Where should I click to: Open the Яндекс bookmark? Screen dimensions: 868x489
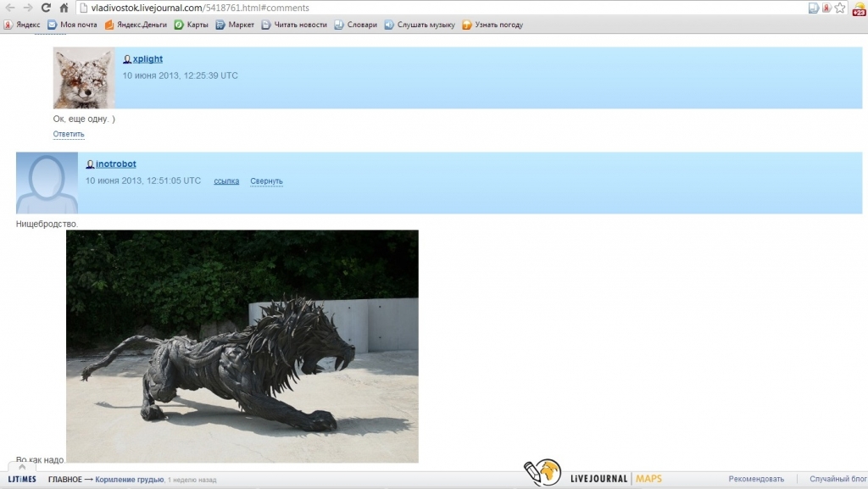click(22, 25)
